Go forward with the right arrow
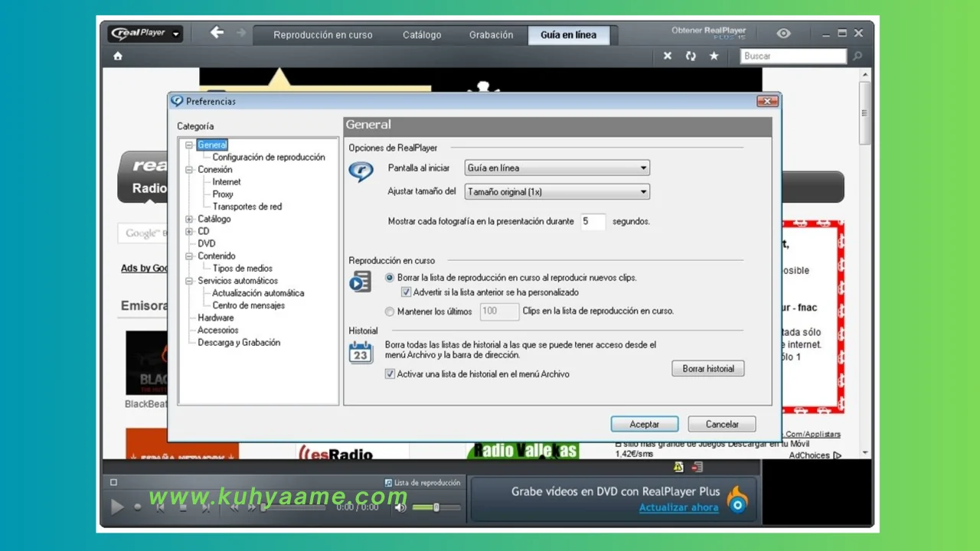The height and width of the screenshot is (551, 980). click(241, 32)
